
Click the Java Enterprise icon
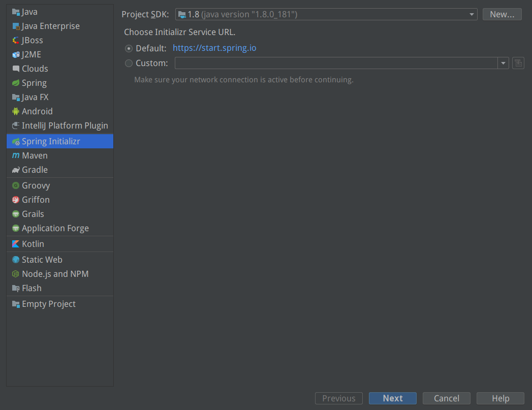coord(16,26)
